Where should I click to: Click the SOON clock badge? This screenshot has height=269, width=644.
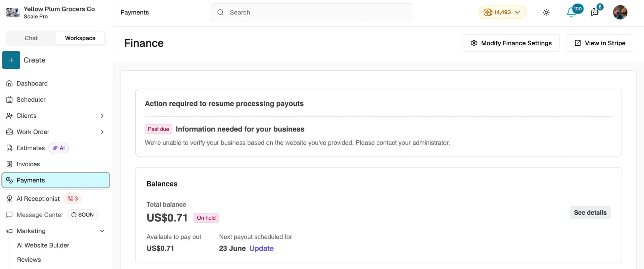(83, 215)
